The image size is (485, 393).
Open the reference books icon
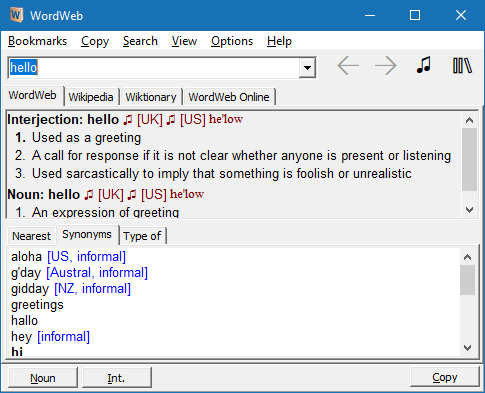[462, 65]
